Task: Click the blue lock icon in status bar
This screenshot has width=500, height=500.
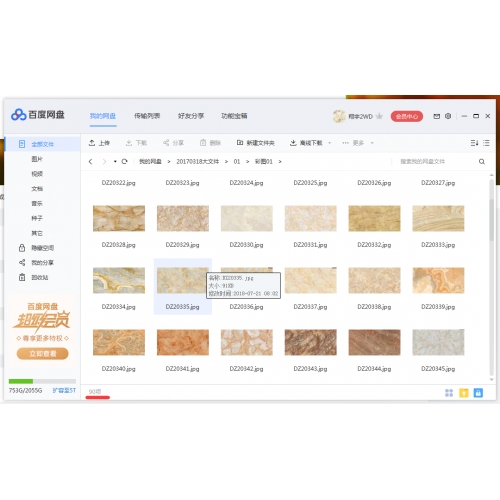Action: pos(478,393)
